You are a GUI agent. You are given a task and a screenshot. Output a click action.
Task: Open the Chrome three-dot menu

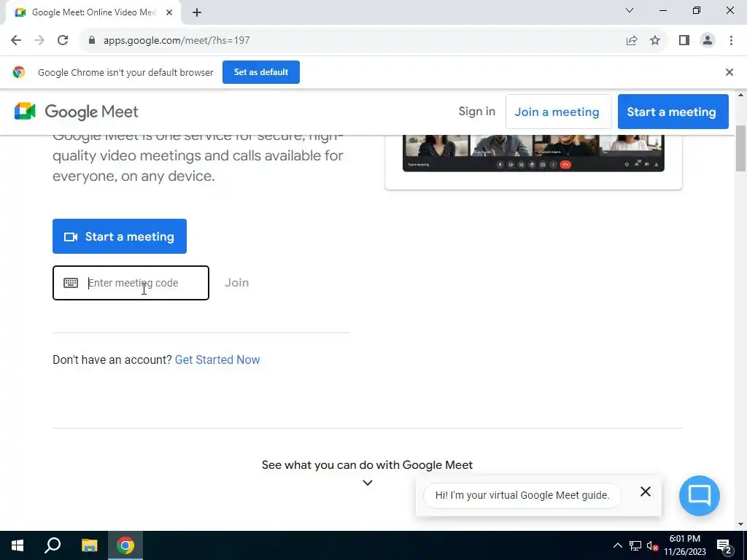731,41
